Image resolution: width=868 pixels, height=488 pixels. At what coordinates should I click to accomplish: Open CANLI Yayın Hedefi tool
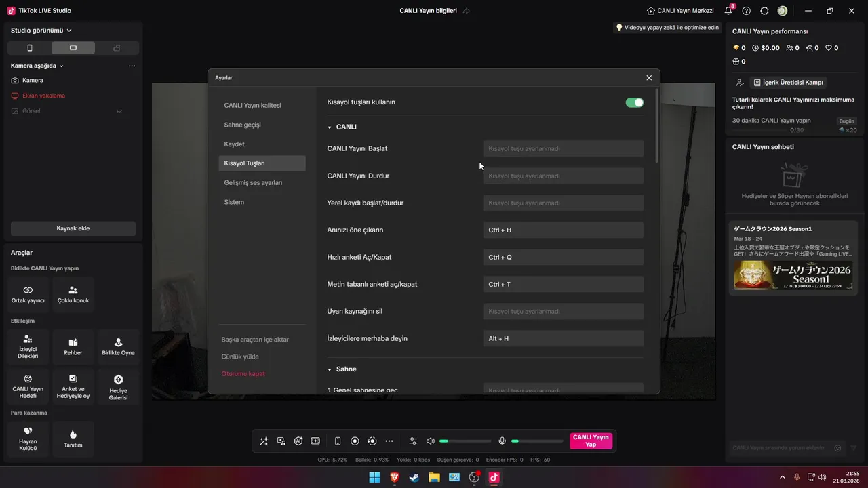point(28,386)
